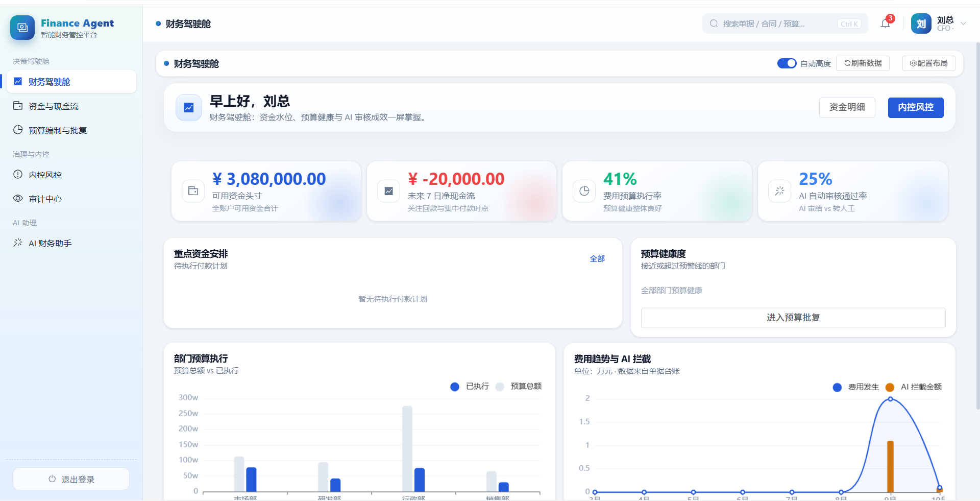Click the 退出登录 button

click(71, 479)
